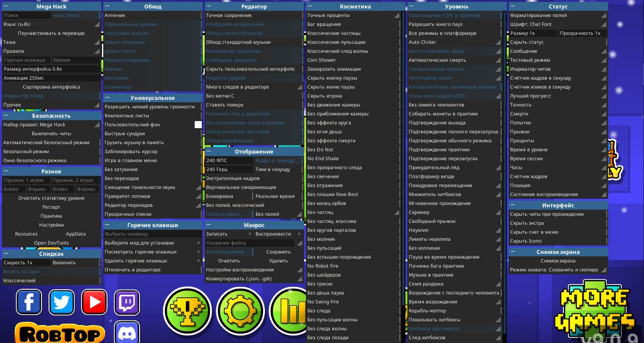Open the Facebook link icon
644x343 pixels.
(29, 302)
